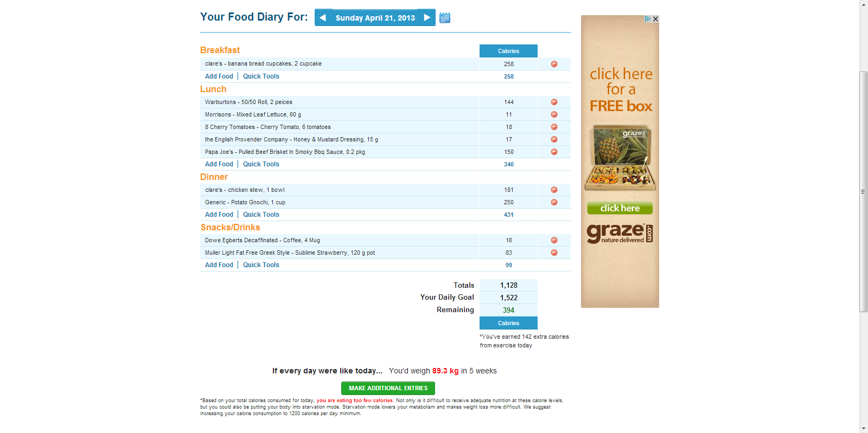Remove Decaffinated Coffee entry
The height and width of the screenshot is (433, 868).
click(x=554, y=240)
